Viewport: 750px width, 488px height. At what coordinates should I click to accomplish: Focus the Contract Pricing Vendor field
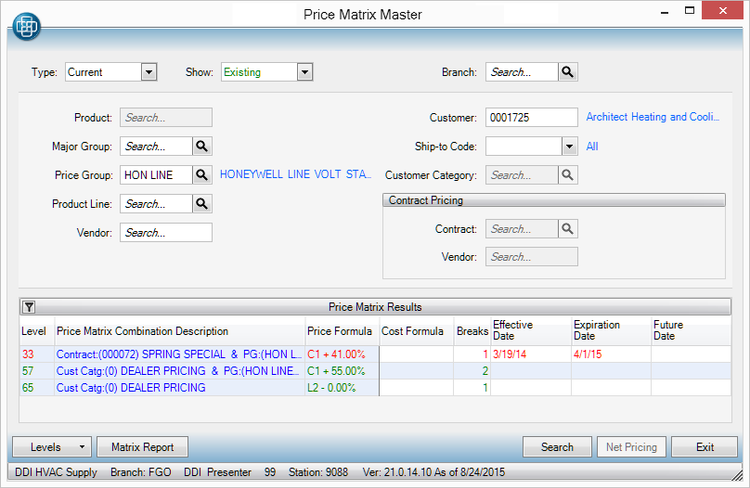pos(531,256)
